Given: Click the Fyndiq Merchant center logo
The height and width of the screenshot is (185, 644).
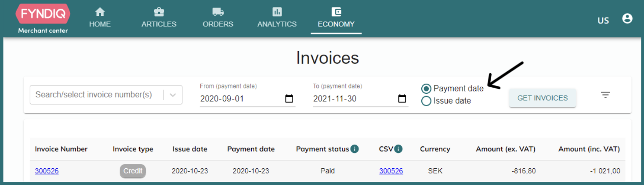Looking at the screenshot, I should [x=43, y=18].
